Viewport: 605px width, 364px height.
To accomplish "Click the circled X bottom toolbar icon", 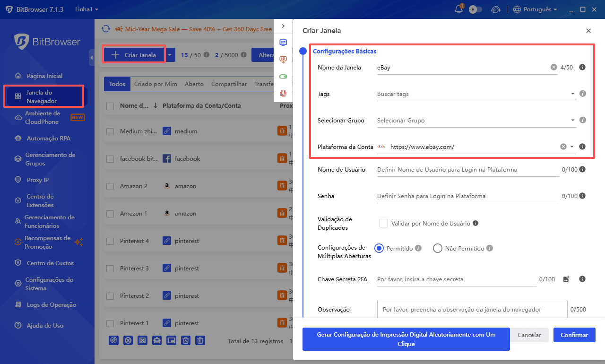I will click(x=128, y=340).
